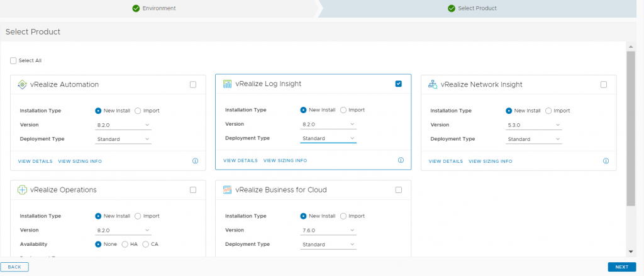Open info icon on vRealize Network Insight card
644x276 pixels.
pyautogui.click(x=606, y=161)
